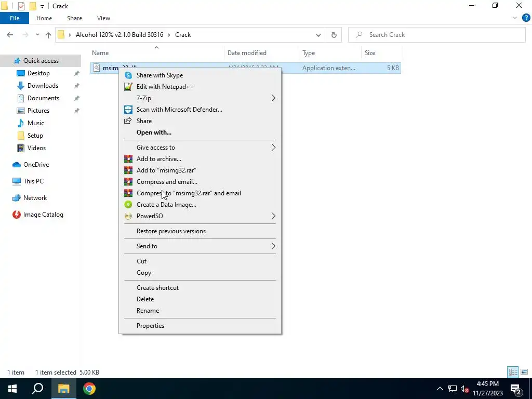The image size is (532, 399).
Task: Open the Setup folder in sidebar
Action: tap(35, 136)
